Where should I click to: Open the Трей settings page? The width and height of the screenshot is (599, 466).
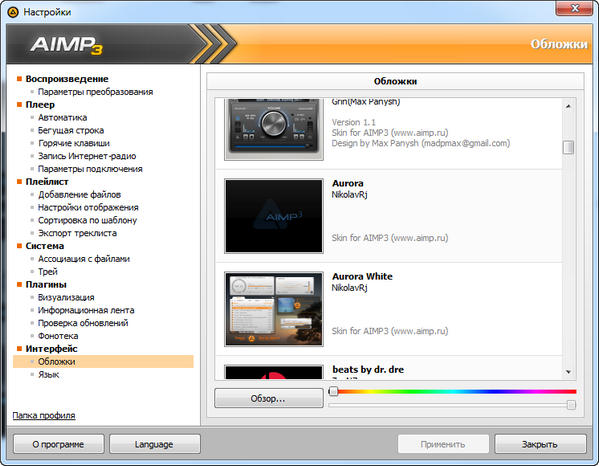click(x=48, y=272)
